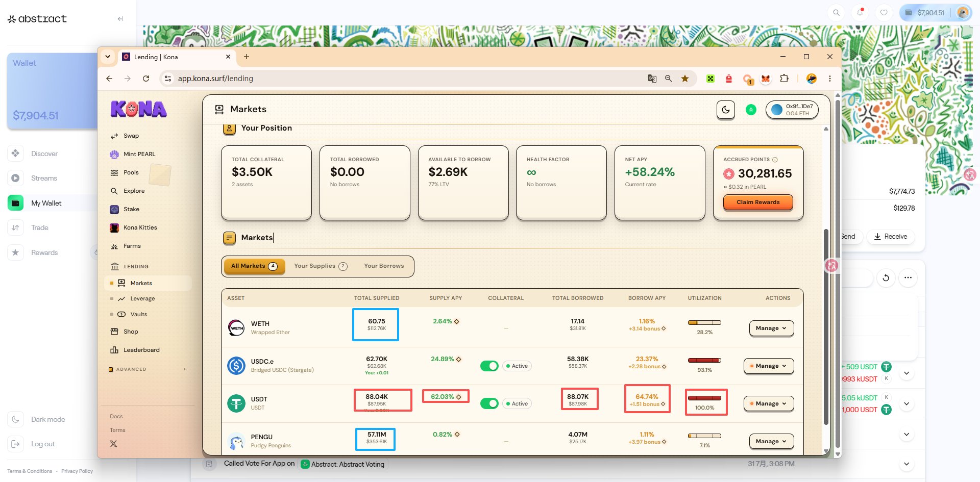Click the refresh icon in Abstract wallet panel
Image resolution: width=980 pixels, height=482 pixels.
(x=886, y=278)
